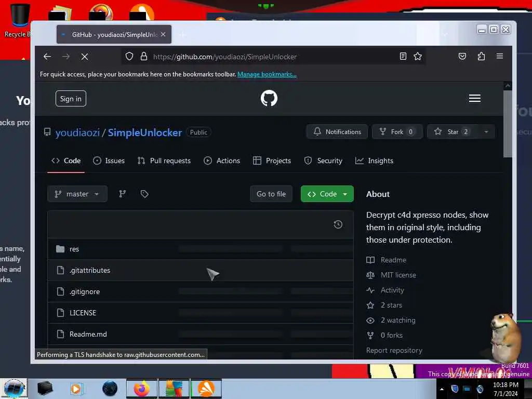
Task: Open commit history clock icon
Action: click(338, 224)
